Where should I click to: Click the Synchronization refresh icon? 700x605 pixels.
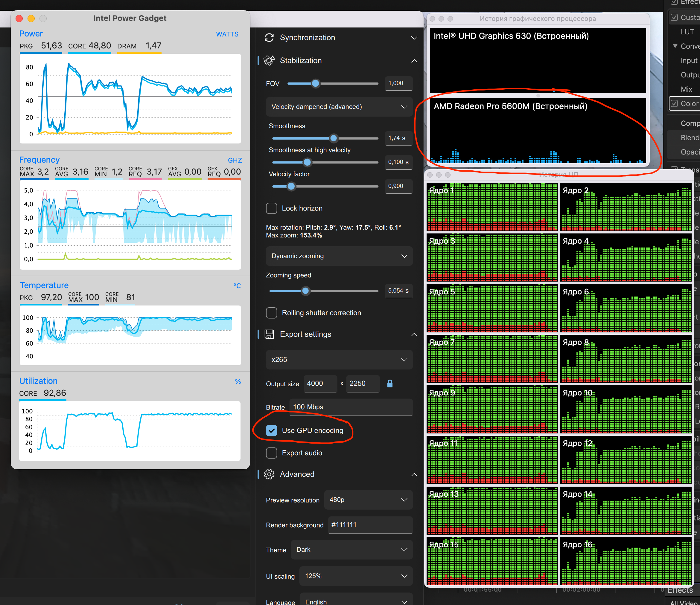[x=269, y=37]
